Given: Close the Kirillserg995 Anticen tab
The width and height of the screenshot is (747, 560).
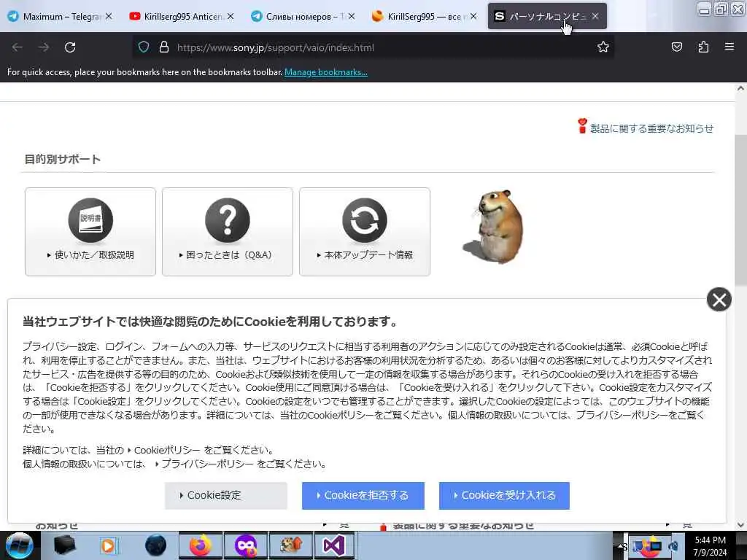Looking at the screenshot, I should click(231, 16).
